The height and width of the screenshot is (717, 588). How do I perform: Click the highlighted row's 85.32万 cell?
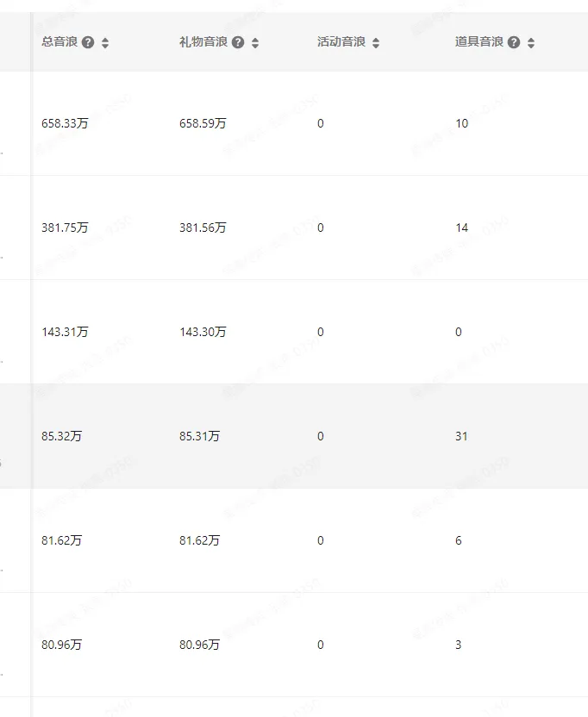point(61,436)
